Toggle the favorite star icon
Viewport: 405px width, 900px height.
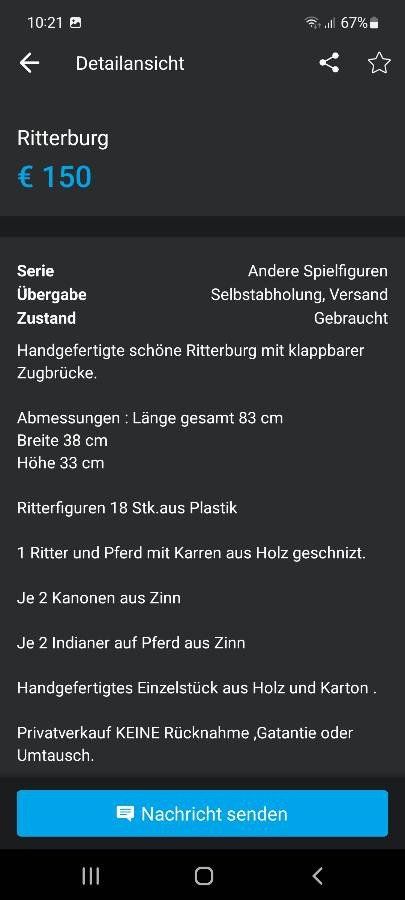click(379, 63)
